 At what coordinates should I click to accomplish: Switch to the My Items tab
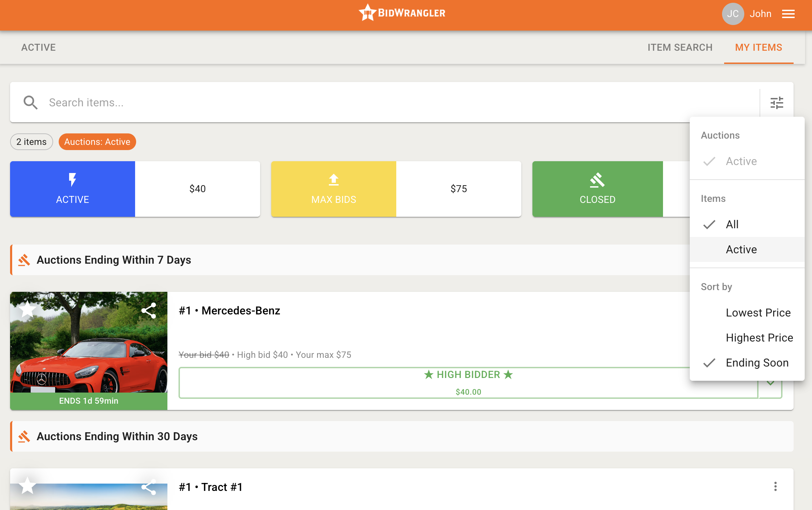(759, 47)
